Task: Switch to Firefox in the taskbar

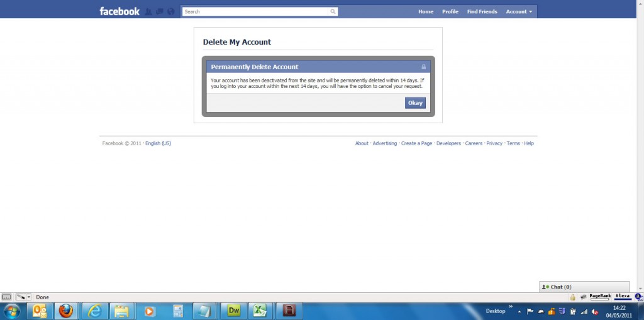Action: (x=65, y=311)
